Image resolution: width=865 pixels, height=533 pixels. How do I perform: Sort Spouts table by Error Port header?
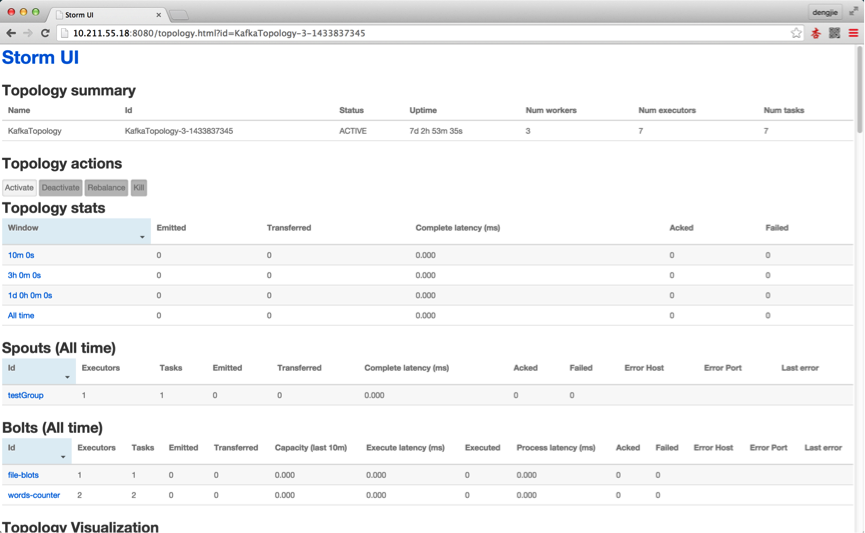pyautogui.click(x=723, y=367)
